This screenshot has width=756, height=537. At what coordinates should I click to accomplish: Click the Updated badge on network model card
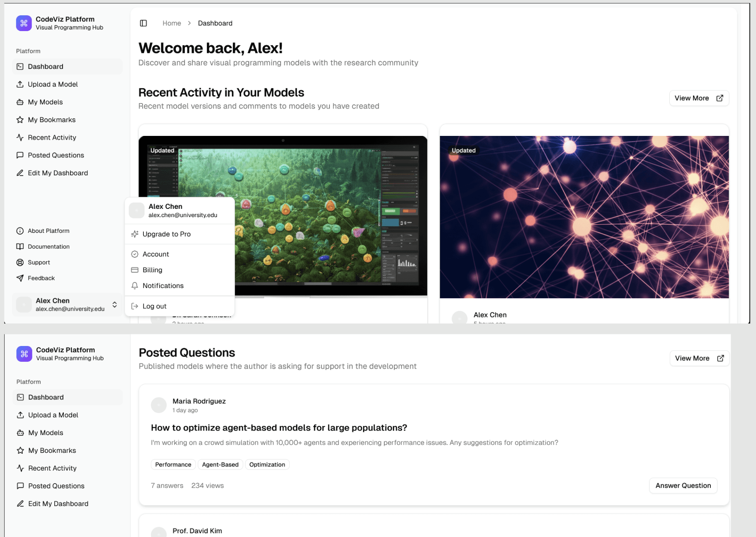[x=463, y=150]
